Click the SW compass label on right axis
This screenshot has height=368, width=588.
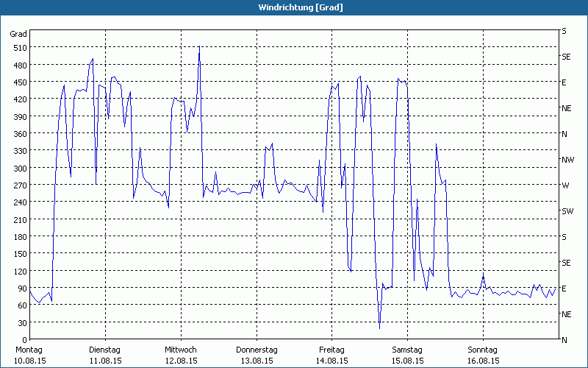pos(567,211)
